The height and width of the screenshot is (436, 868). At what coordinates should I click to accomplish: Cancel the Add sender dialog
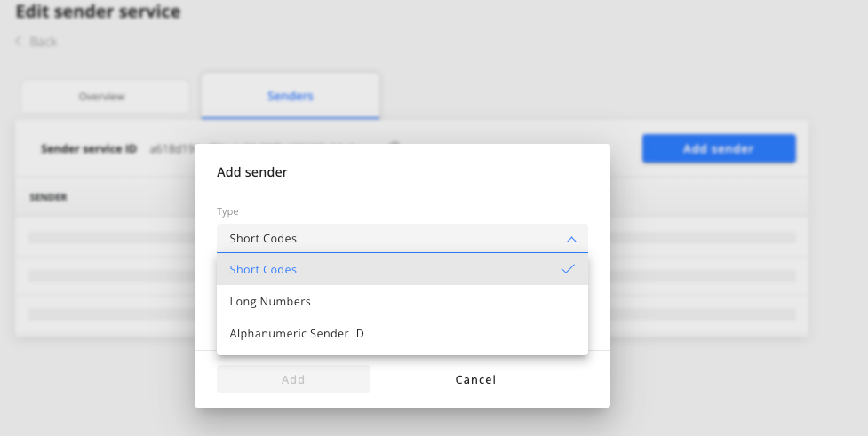(475, 379)
